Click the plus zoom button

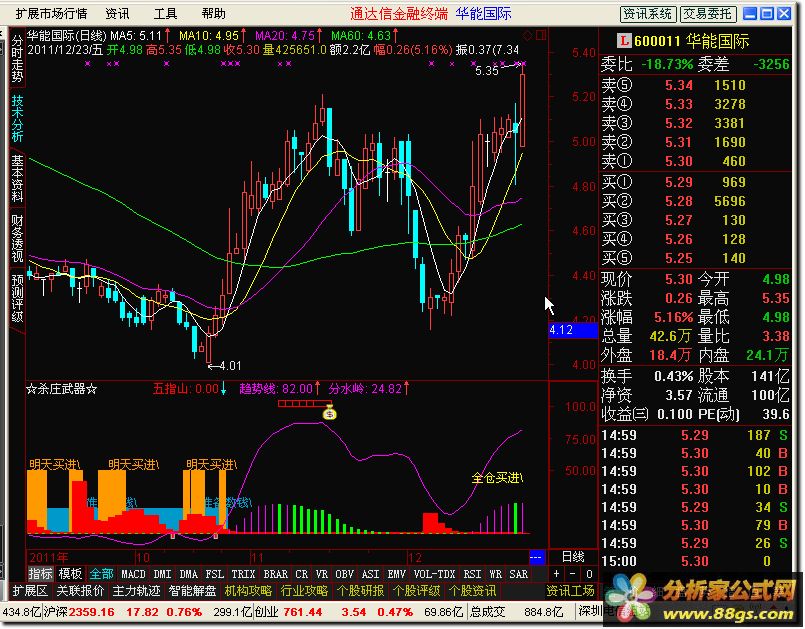[556, 574]
